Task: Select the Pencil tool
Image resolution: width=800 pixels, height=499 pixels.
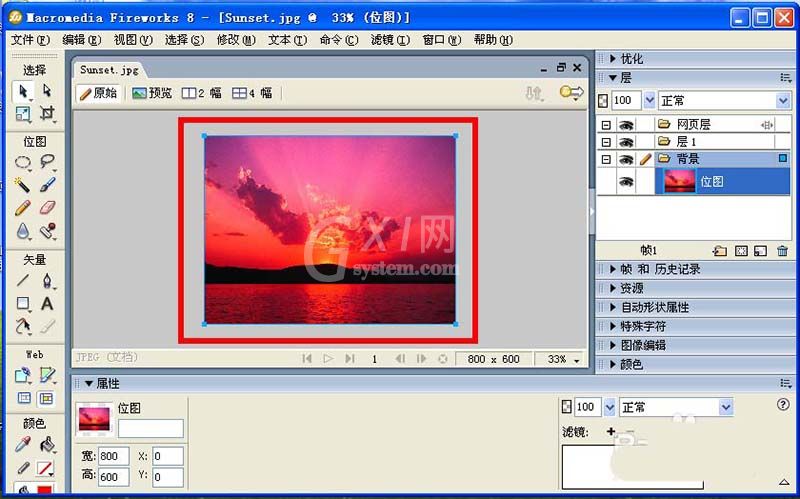Action: coord(23,208)
